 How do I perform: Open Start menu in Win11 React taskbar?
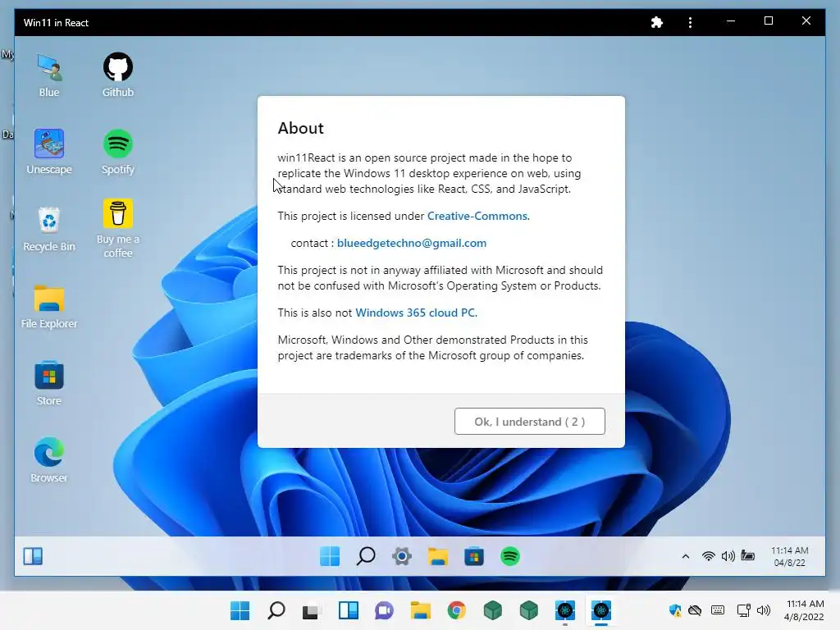(330, 556)
